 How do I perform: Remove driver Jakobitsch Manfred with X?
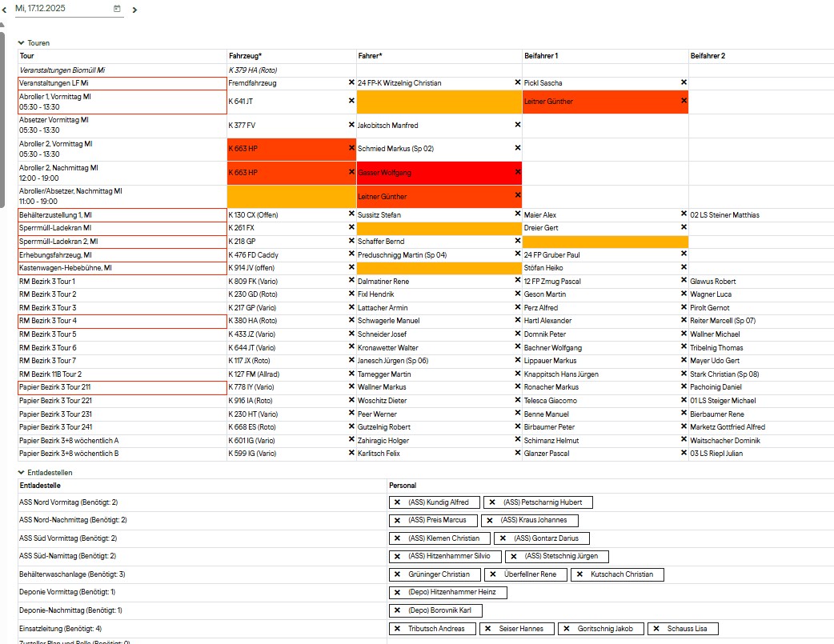(517, 125)
